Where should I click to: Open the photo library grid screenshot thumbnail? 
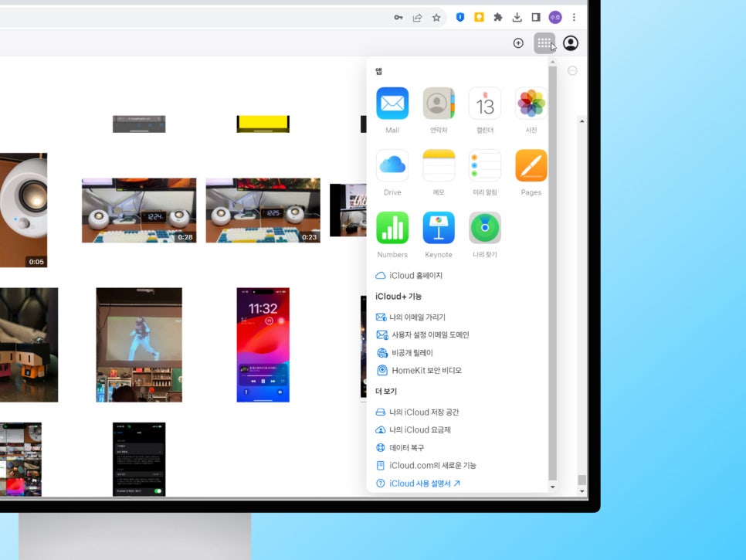tap(20, 459)
